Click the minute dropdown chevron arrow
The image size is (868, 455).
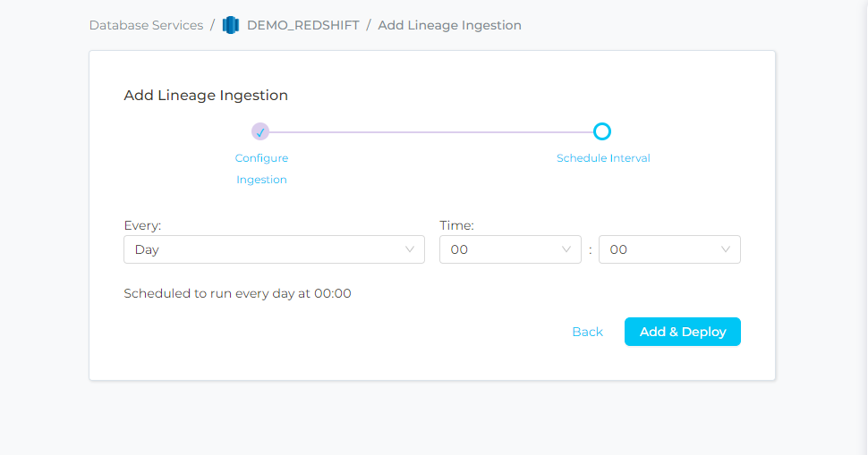726,249
